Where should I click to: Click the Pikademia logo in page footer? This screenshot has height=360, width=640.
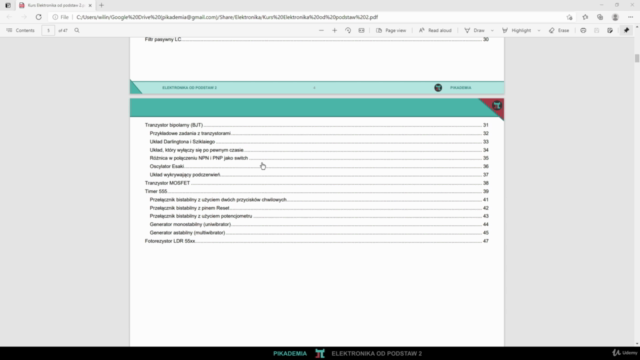(438, 88)
